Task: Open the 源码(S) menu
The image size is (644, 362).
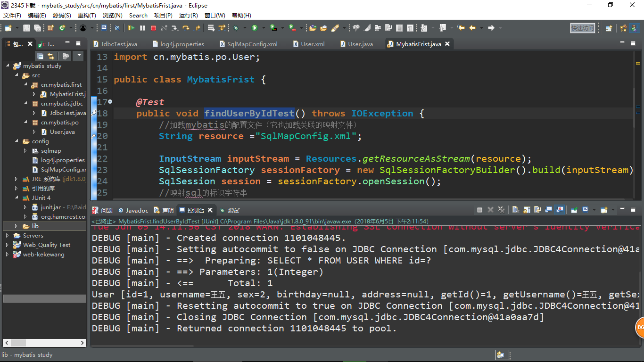Action: 62,16
